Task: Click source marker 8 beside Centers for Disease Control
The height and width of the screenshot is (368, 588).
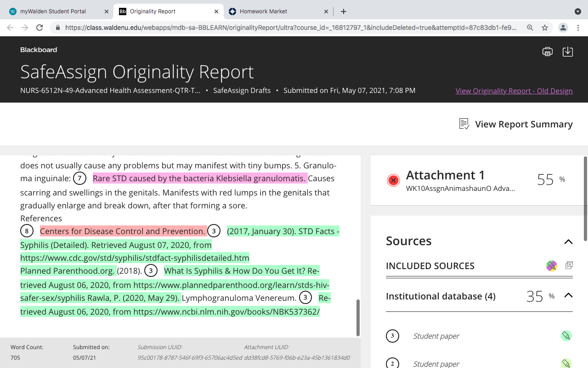Action: click(x=27, y=231)
